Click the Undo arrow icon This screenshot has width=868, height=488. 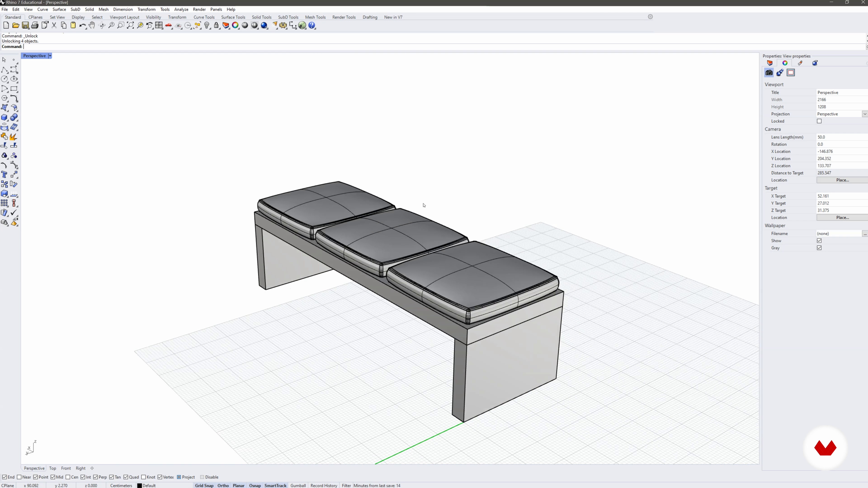pos(83,25)
